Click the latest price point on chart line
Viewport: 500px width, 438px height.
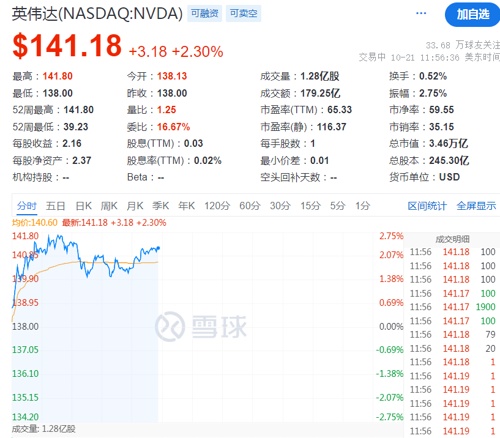pyautogui.click(x=158, y=248)
